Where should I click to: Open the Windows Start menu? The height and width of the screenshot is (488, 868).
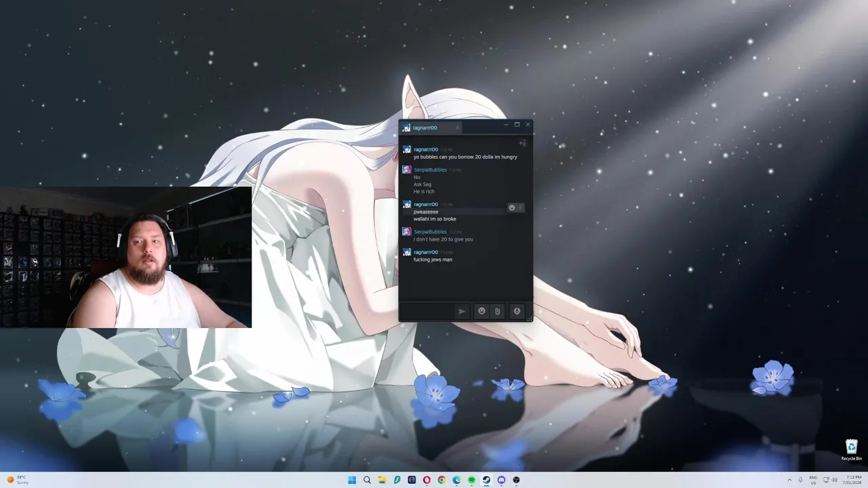click(352, 480)
